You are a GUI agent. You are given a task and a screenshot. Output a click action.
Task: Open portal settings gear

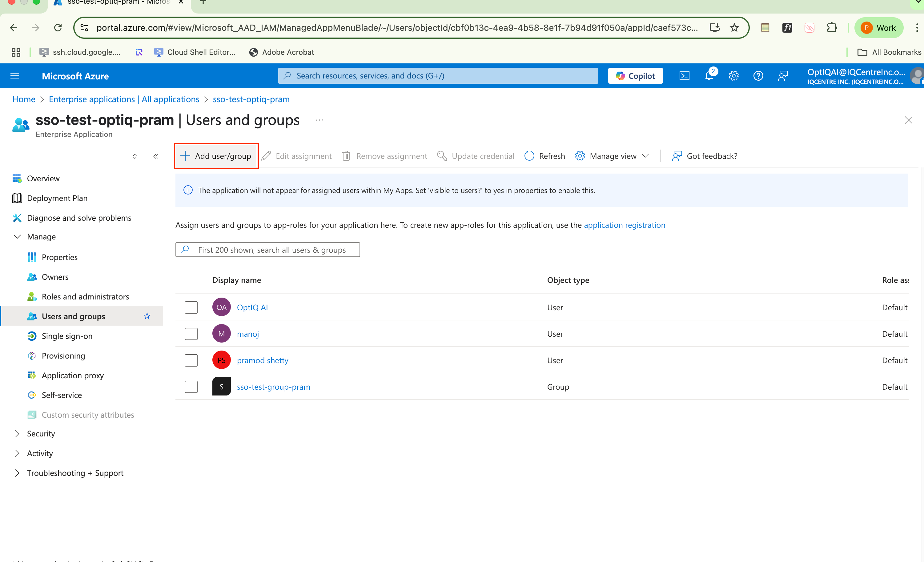coord(733,76)
